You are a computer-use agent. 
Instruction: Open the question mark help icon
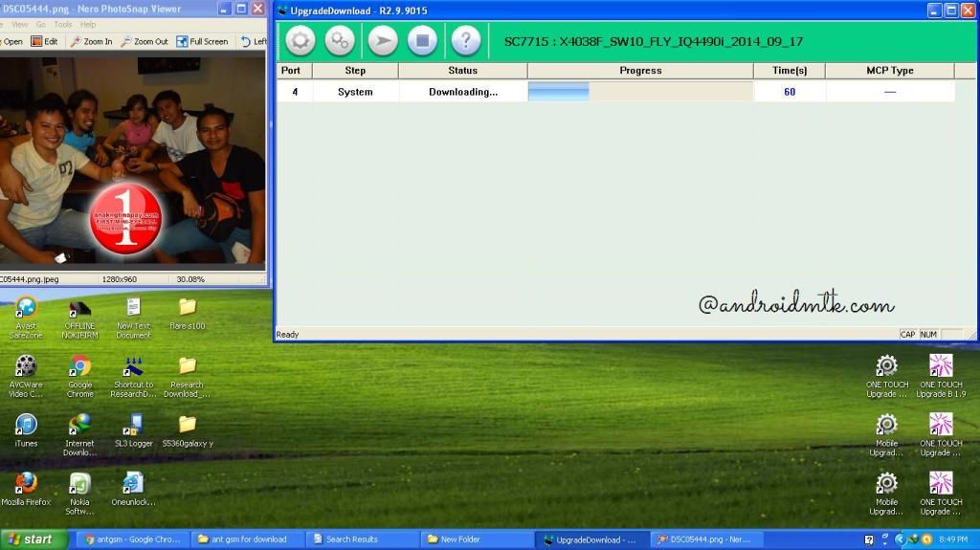point(465,41)
